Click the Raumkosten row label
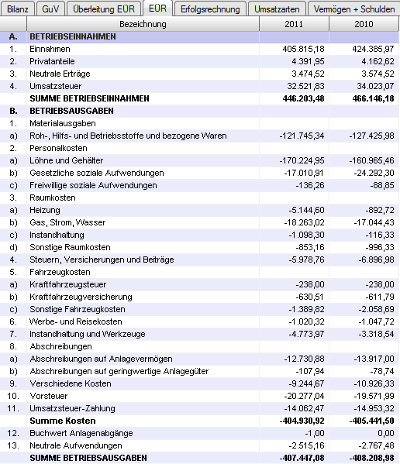 pos(52,198)
